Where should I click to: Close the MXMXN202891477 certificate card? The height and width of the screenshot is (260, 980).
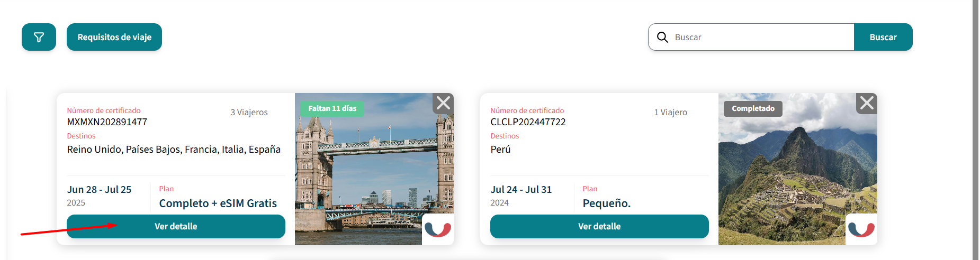pos(443,103)
